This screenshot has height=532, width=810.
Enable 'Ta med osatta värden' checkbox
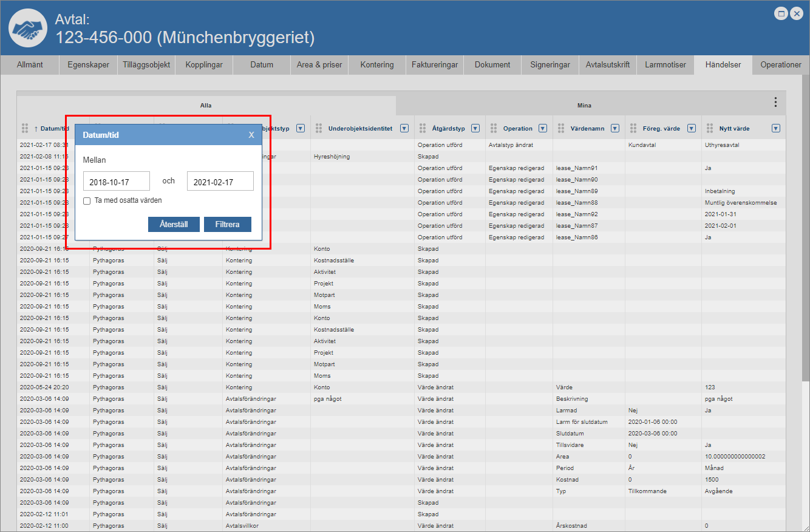click(x=87, y=200)
